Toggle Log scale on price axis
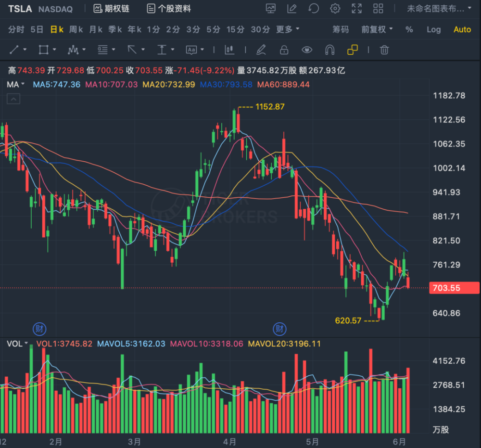This screenshot has width=481, height=448. pyautogui.click(x=433, y=29)
